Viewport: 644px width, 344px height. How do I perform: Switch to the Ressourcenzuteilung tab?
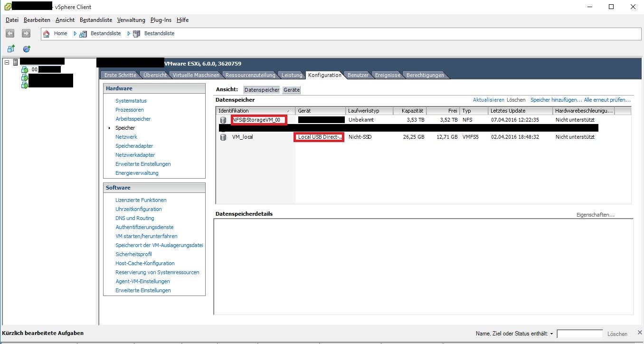click(x=250, y=75)
